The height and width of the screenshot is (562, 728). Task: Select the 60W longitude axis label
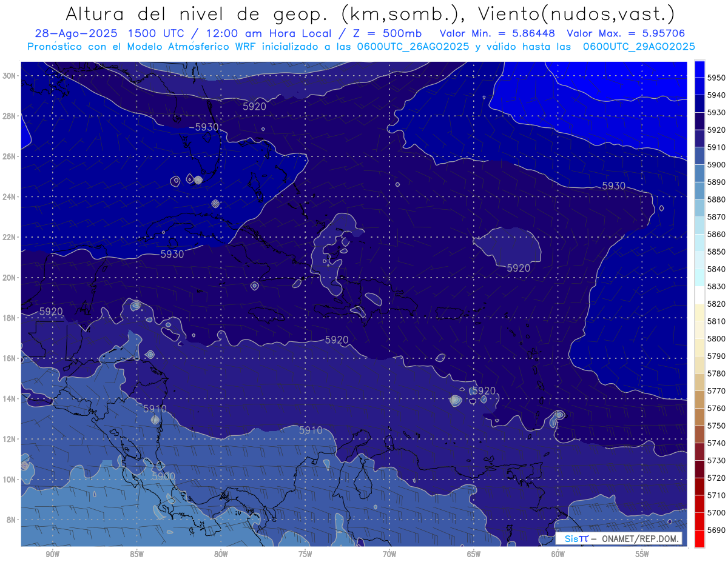[558, 555]
